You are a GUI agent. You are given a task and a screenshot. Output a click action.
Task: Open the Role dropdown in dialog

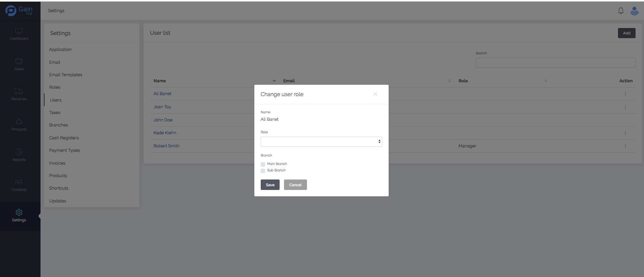coord(321,142)
